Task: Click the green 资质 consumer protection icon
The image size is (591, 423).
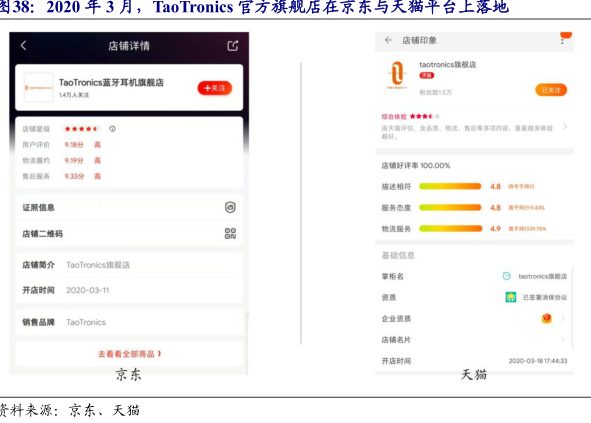Action: click(x=511, y=297)
